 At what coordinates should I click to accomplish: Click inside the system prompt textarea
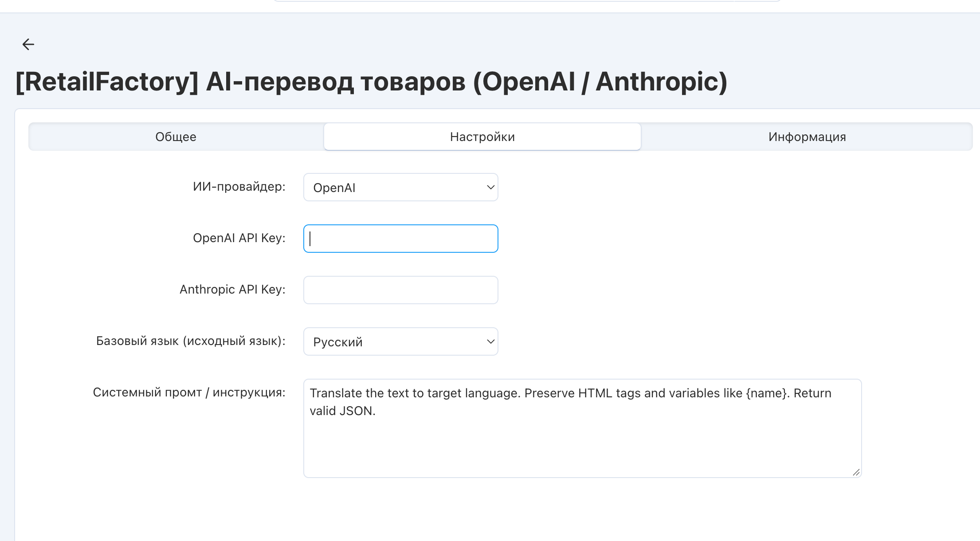(x=582, y=428)
